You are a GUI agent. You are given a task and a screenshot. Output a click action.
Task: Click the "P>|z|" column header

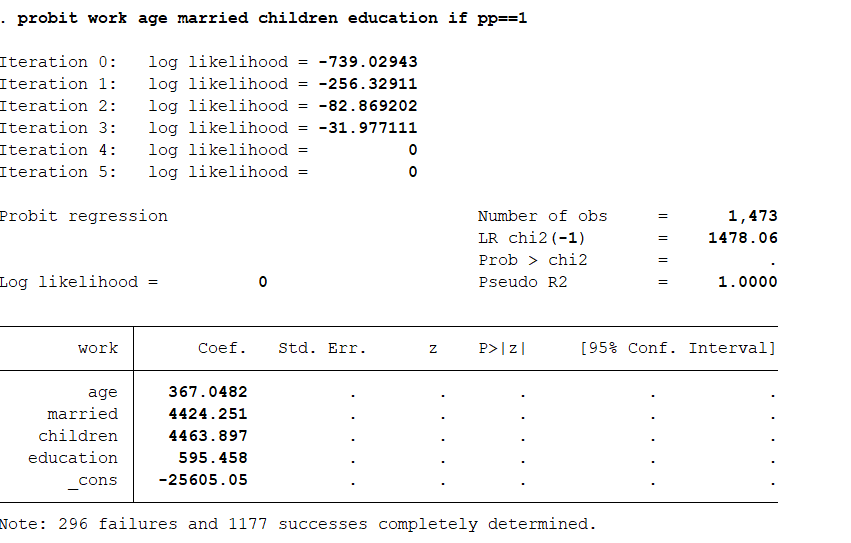[503, 348]
